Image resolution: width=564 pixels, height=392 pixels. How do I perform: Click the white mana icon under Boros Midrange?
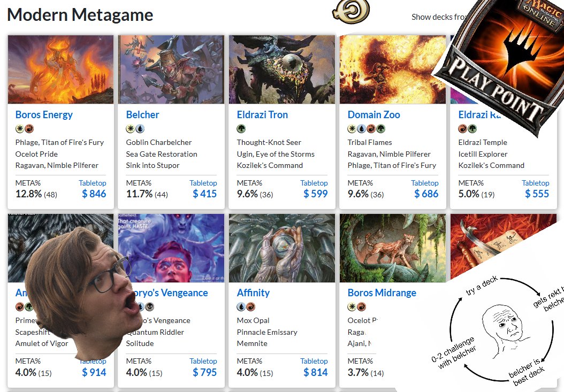tap(352, 307)
